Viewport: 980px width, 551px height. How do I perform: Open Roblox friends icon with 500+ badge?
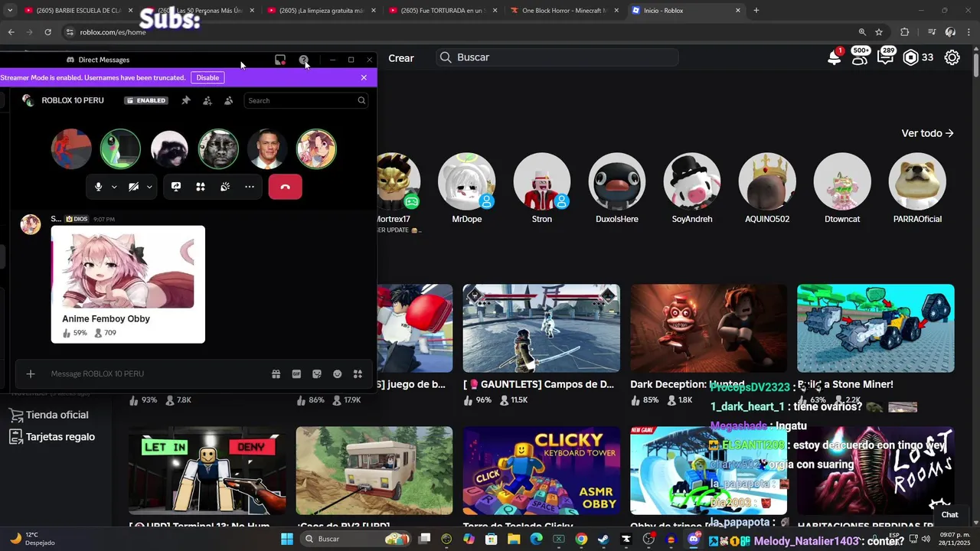click(x=860, y=57)
